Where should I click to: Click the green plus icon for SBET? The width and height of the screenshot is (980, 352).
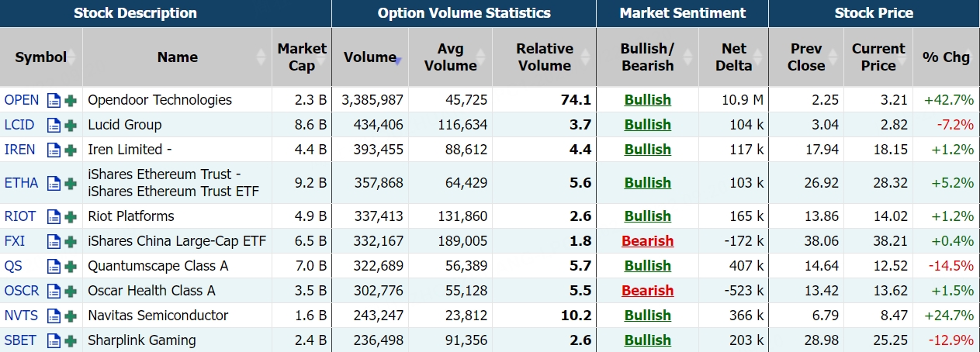pos(71,340)
